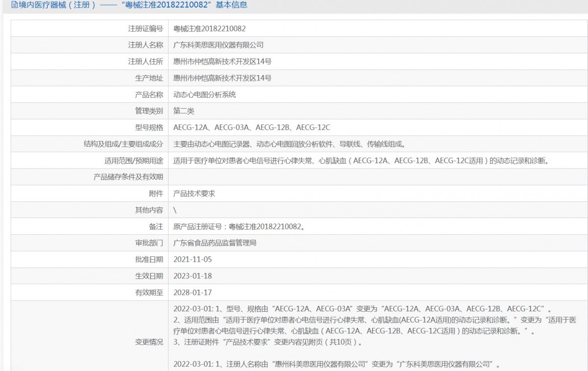Select the approval date 2021-11-05
The image size is (588, 371).
click(193, 259)
